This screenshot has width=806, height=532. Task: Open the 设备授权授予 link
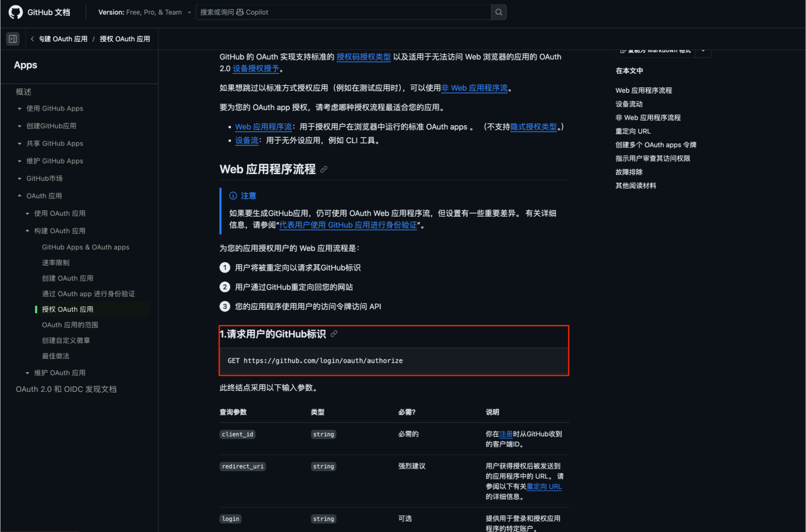point(256,68)
